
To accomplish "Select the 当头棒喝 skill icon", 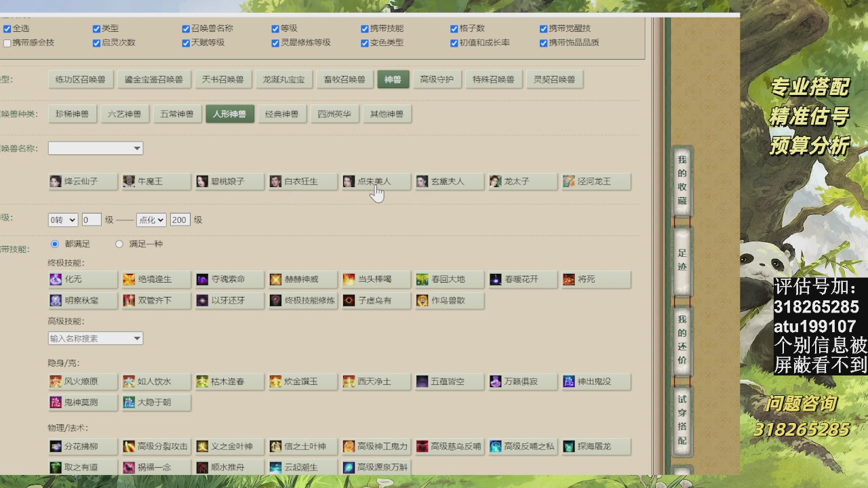I will pos(349,279).
